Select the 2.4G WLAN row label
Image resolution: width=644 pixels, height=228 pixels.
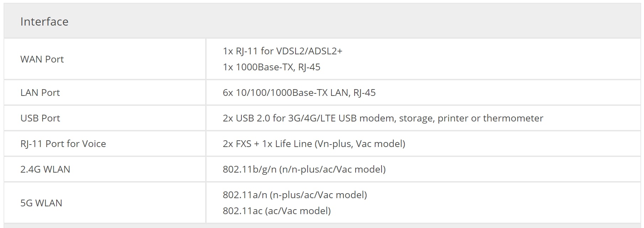click(x=45, y=169)
